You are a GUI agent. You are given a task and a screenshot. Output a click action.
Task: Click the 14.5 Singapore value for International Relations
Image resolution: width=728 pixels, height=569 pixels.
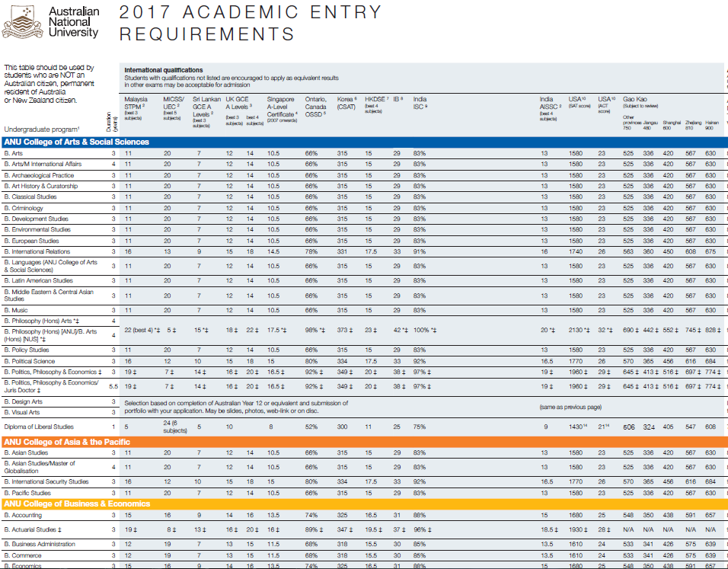tap(273, 251)
